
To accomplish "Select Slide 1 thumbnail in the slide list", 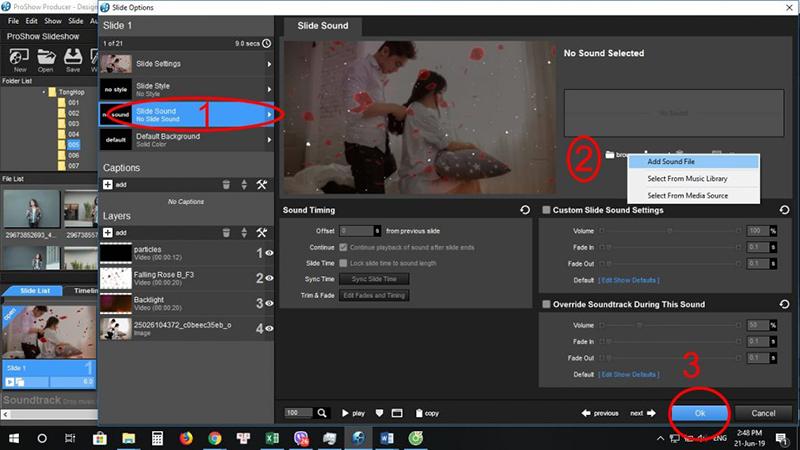I will coord(49,332).
